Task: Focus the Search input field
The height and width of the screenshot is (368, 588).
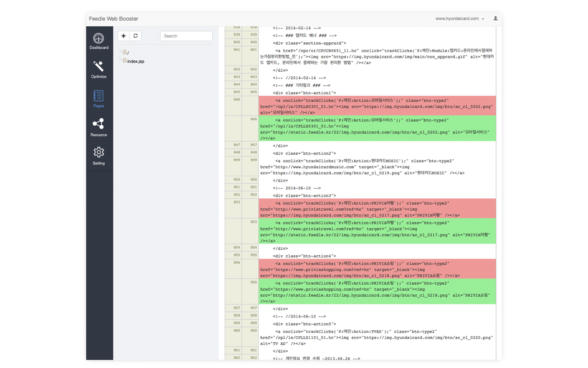Action: click(186, 36)
